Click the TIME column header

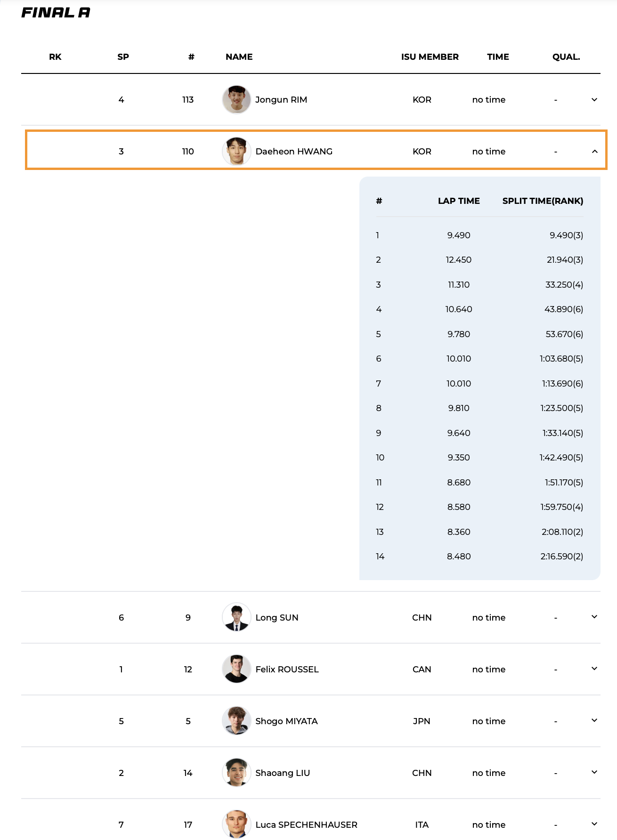[x=498, y=57]
